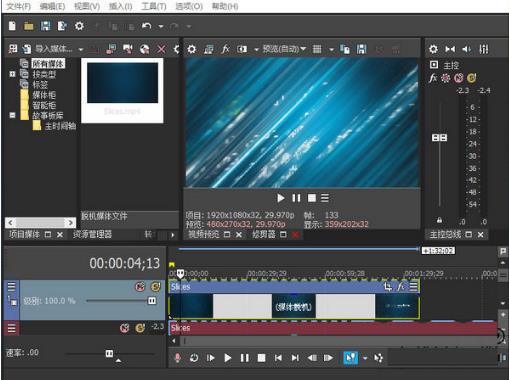Screen dimensions: 509x380
Task: Save snapshot to file icon in preview
Action: coord(362,49)
